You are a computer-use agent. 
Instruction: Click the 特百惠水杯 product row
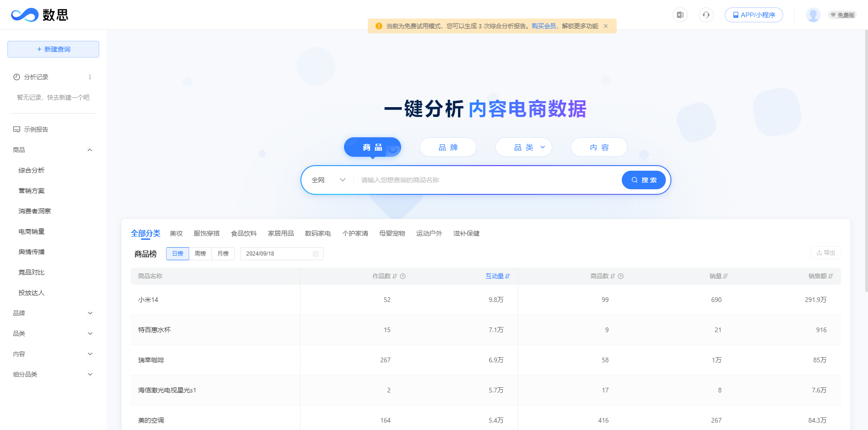point(486,330)
